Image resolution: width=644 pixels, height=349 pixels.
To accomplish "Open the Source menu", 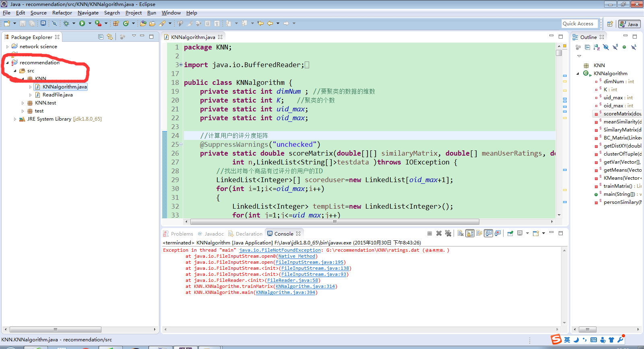I will (38, 13).
